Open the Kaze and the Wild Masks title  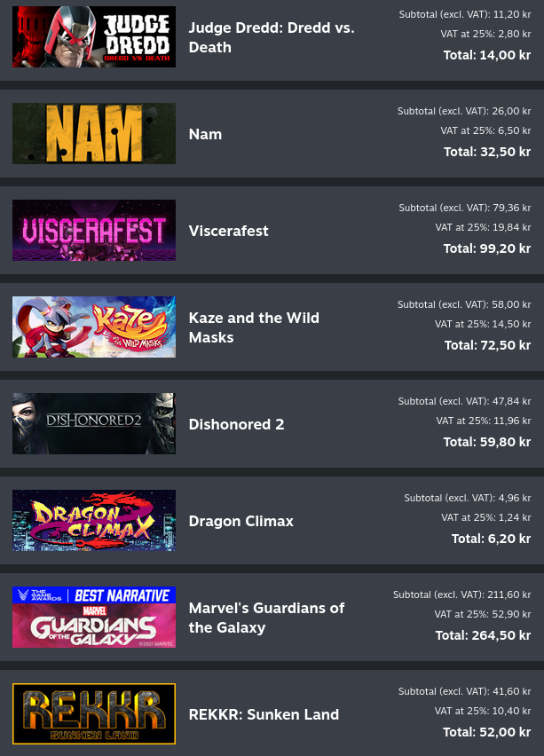click(254, 327)
